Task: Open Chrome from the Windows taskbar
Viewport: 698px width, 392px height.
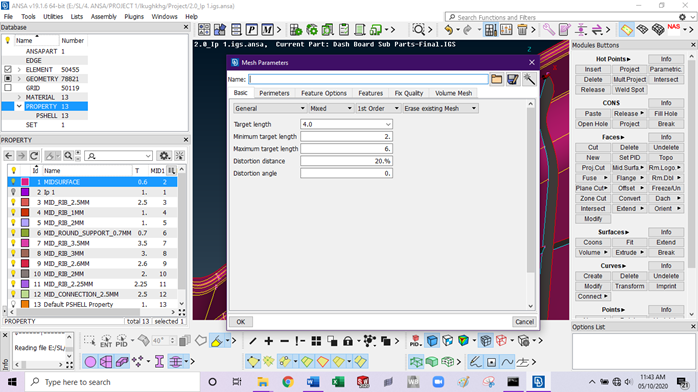Action: pyautogui.click(x=288, y=382)
